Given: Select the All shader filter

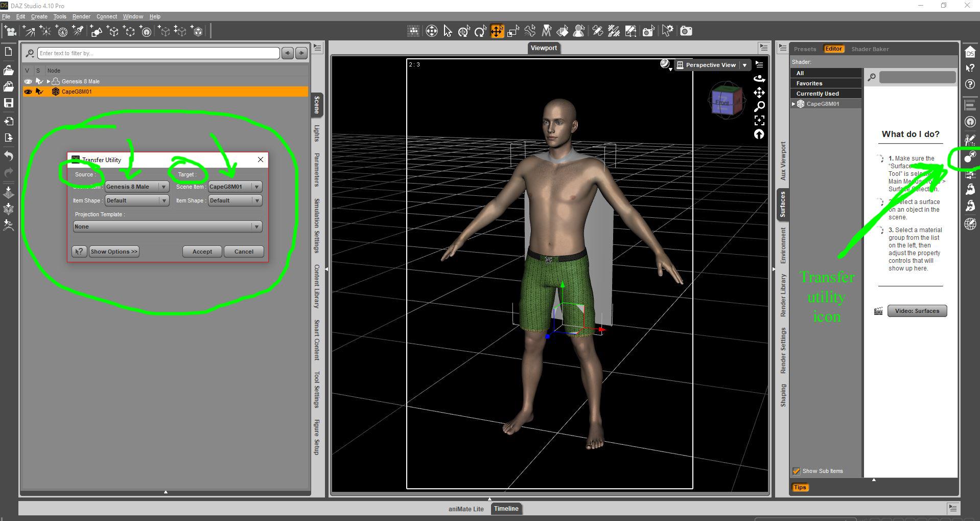Looking at the screenshot, I should point(826,73).
